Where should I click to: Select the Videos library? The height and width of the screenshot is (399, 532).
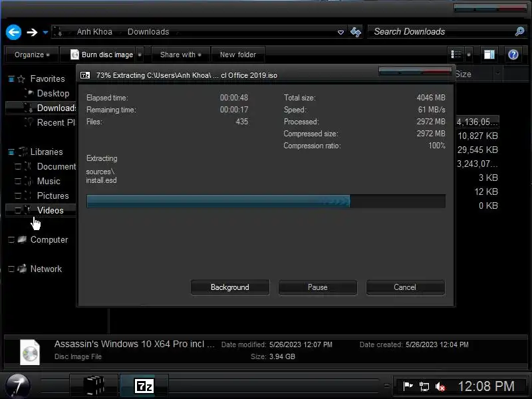click(51, 210)
